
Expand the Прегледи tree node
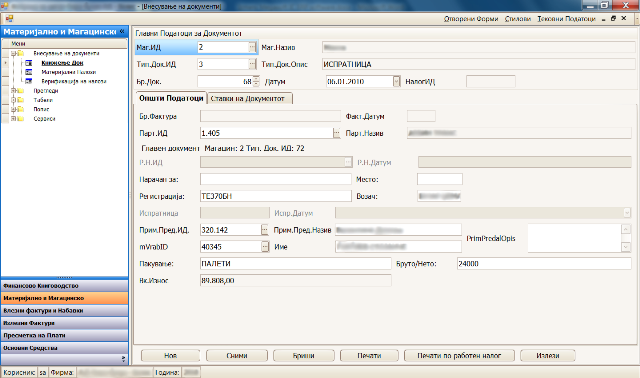pos(13,91)
